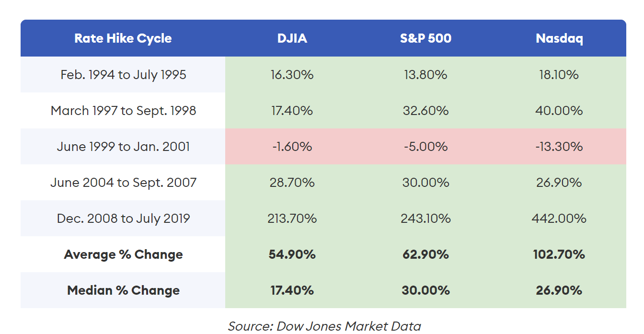The height and width of the screenshot is (334, 644).
Task: Click the -13.30% Nasdaq cell in the red row
Action: [x=559, y=147]
